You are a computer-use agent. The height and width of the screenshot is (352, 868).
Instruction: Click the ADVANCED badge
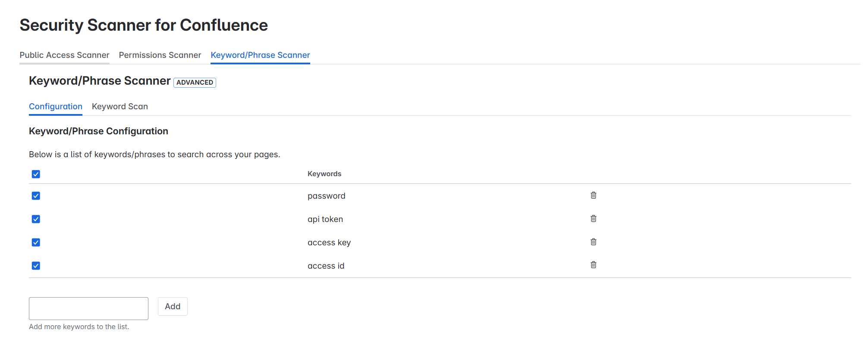(x=195, y=82)
